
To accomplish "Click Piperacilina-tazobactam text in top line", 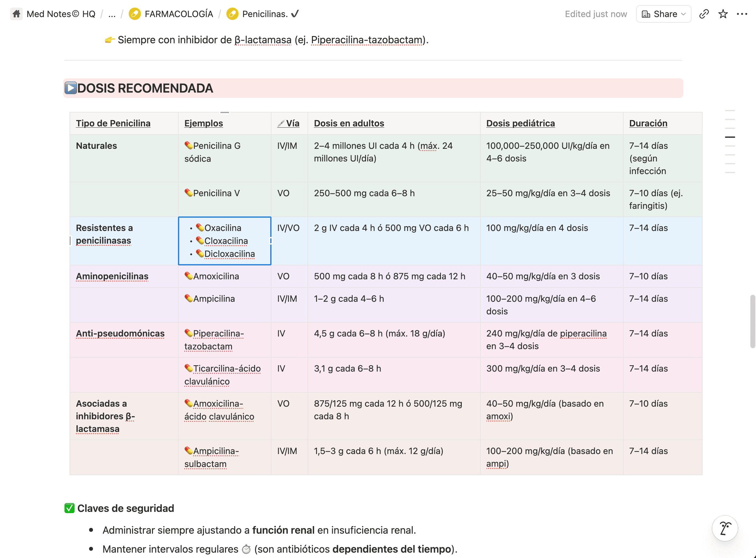I will point(367,40).
